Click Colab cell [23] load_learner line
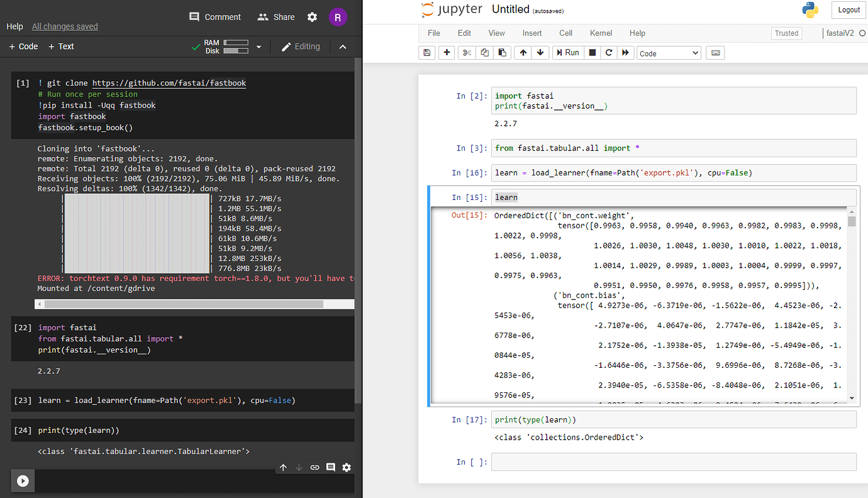This screenshot has height=498, width=868. point(167,401)
